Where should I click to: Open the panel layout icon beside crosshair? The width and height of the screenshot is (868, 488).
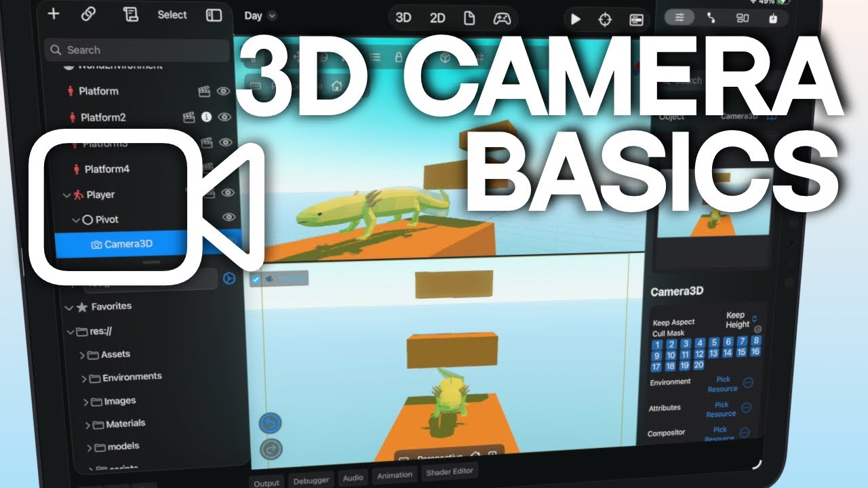coord(636,20)
